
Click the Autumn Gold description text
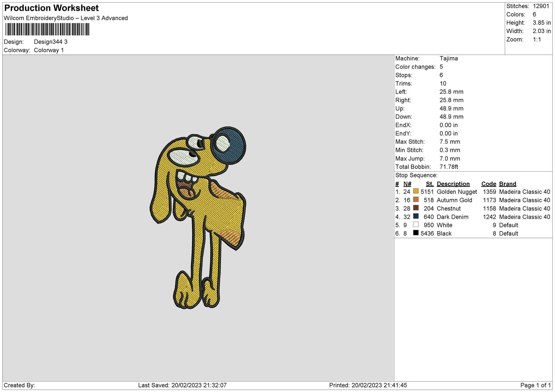[454, 200]
